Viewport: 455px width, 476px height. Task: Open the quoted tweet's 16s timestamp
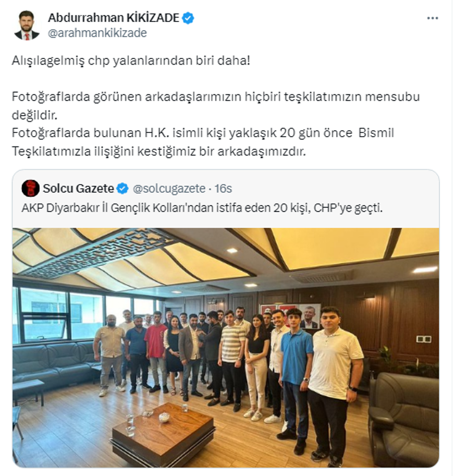(223, 189)
